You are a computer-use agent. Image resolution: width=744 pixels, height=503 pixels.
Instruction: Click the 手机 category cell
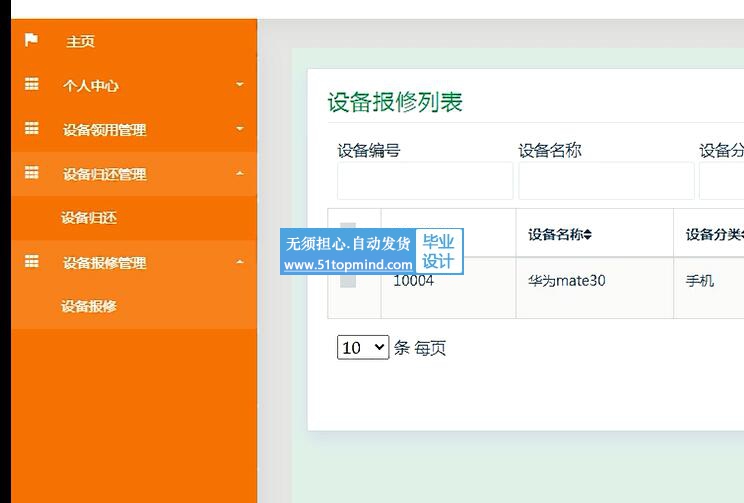(x=700, y=281)
